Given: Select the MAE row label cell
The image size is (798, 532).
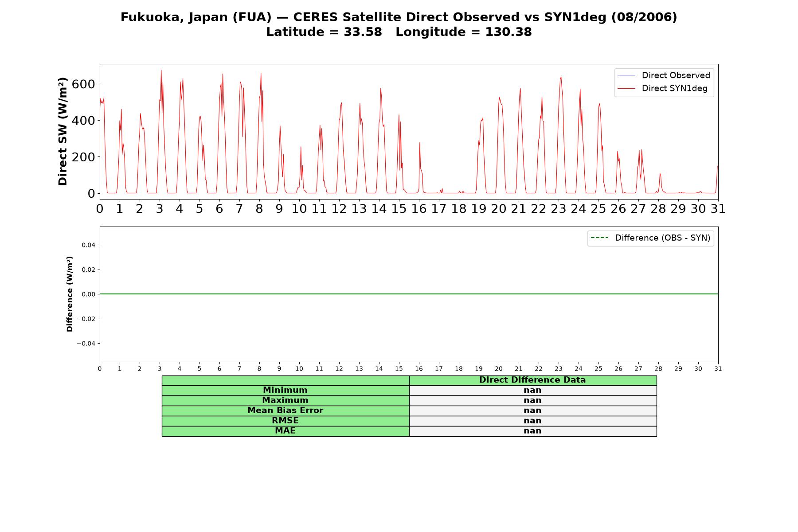Looking at the screenshot, I should [x=286, y=431].
